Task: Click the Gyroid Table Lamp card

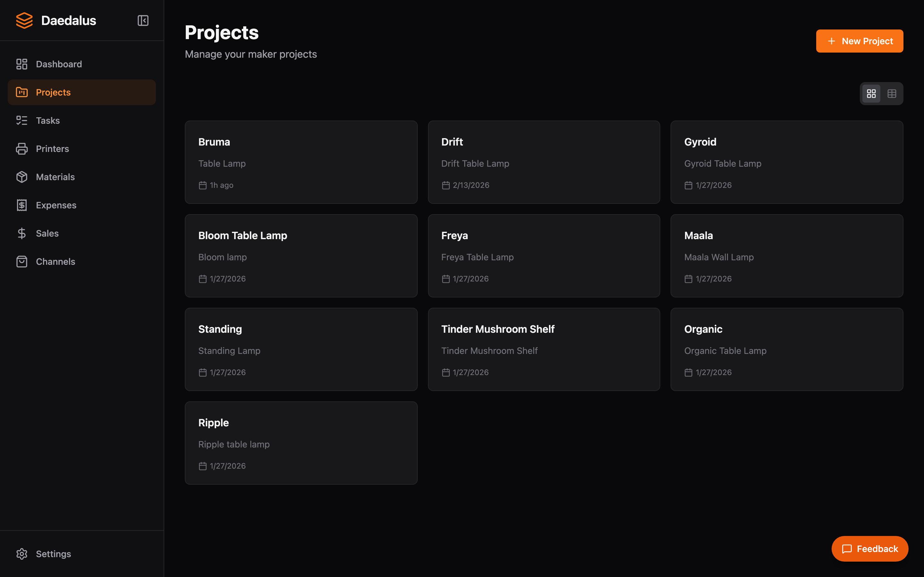Action: point(786,162)
